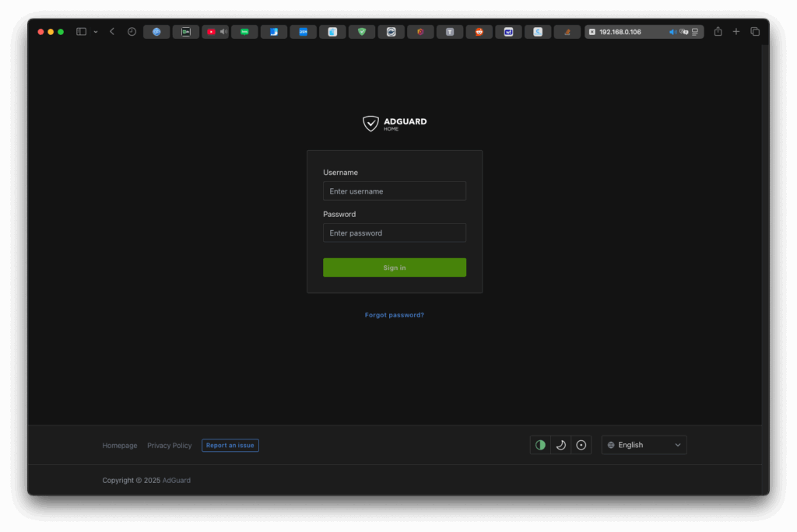Focus the Username input field
The height and width of the screenshot is (532, 797).
click(395, 191)
